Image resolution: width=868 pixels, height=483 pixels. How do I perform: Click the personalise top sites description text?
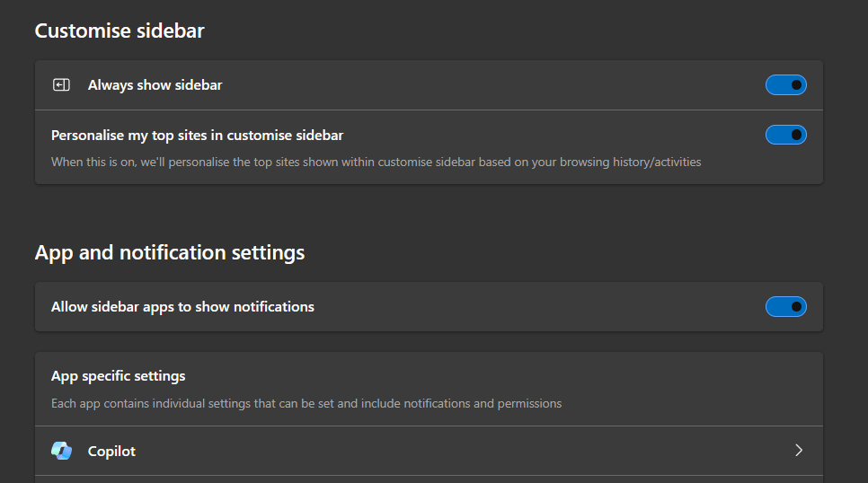(x=376, y=162)
